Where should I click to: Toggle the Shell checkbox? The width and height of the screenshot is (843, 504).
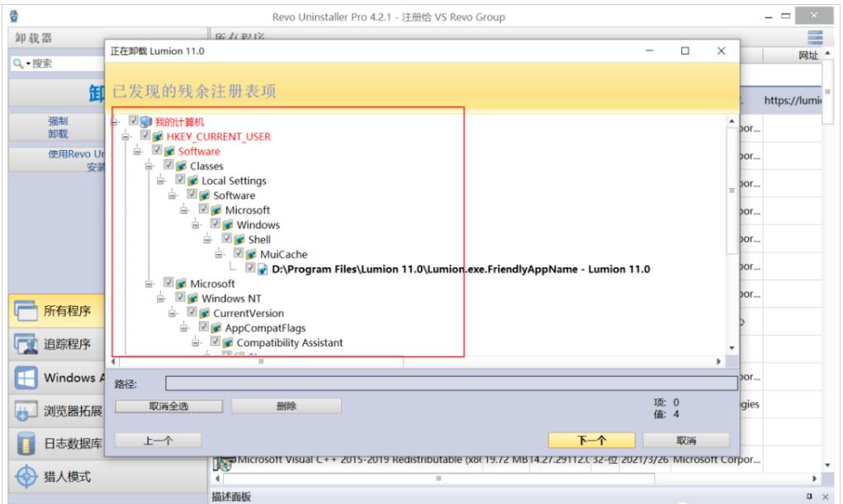pyautogui.click(x=227, y=238)
